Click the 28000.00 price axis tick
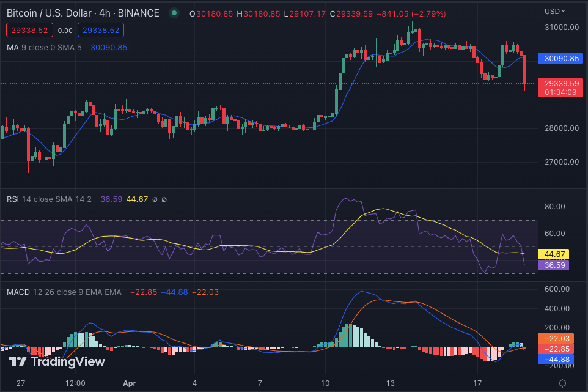 coord(561,128)
